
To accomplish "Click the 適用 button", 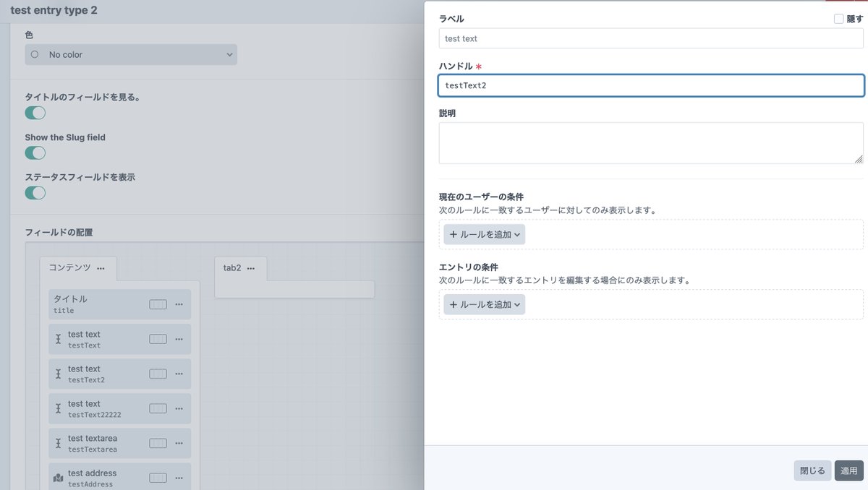I will (849, 470).
